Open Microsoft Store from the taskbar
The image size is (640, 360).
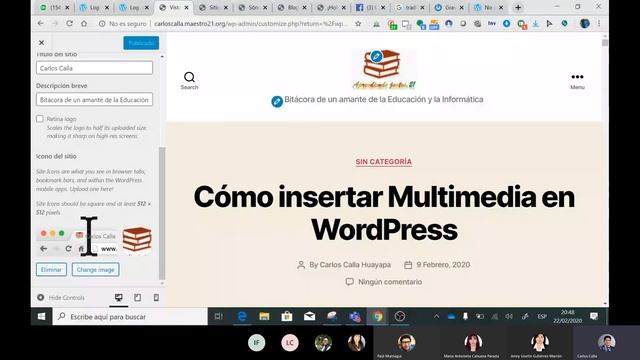tap(287, 316)
